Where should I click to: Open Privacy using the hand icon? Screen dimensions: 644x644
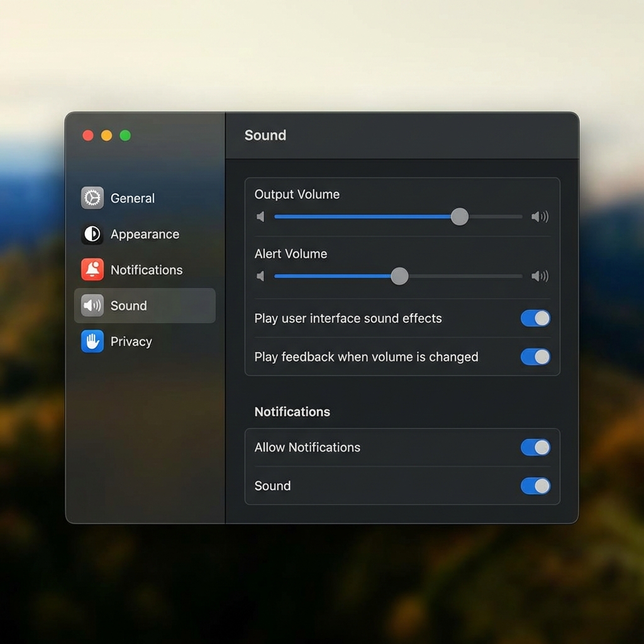click(x=92, y=341)
